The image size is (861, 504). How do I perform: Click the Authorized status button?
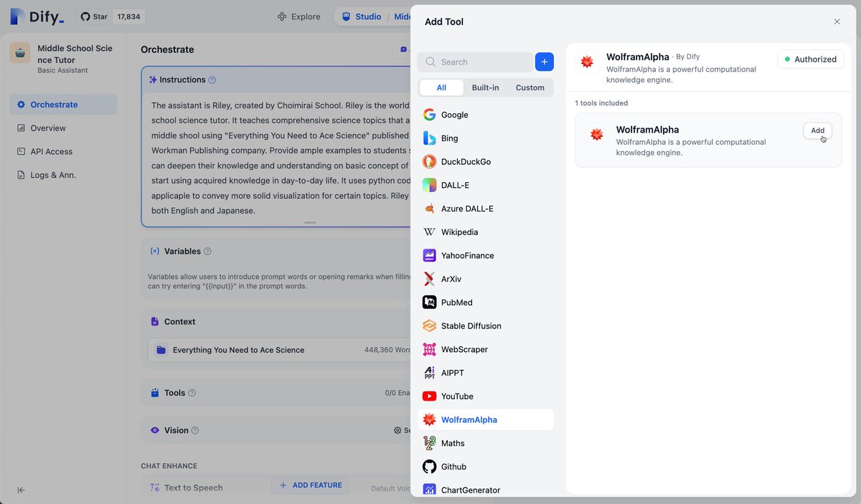click(810, 60)
